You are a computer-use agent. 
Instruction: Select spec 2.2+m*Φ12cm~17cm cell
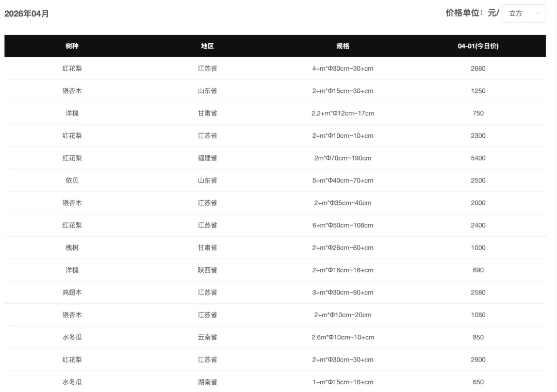tap(343, 113)
